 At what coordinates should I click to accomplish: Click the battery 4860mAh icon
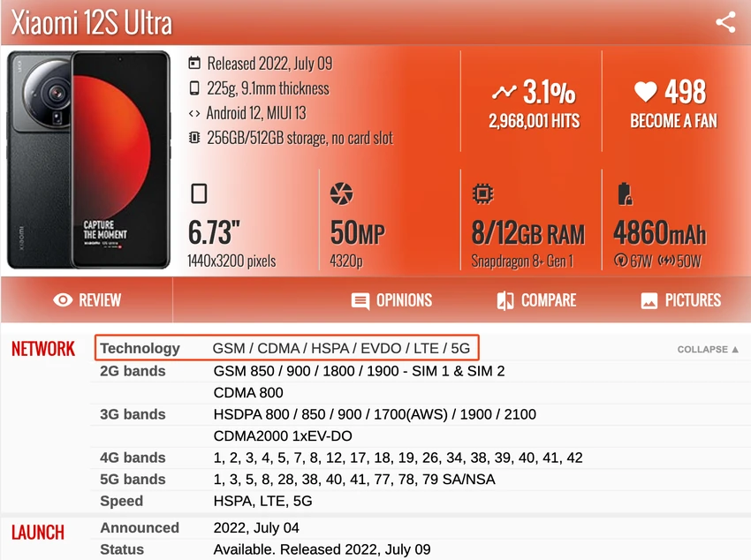pyautogui.click(x=625, y=193)
